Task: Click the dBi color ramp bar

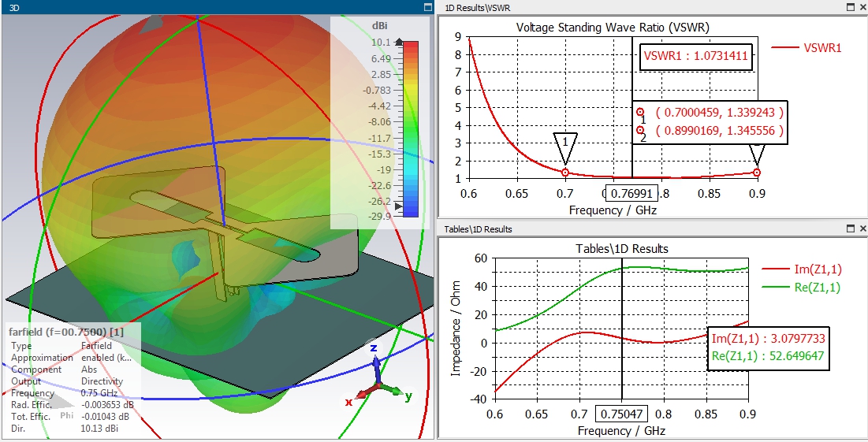Action: pyautogui.click(x=410, y=129)
